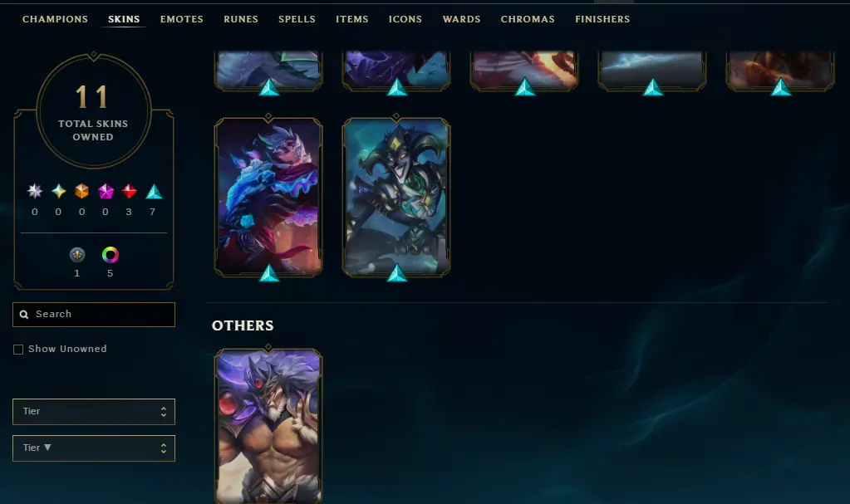The image size is (850, 504).
Task: Switch to the Champions tab
Action: [56, 19]
